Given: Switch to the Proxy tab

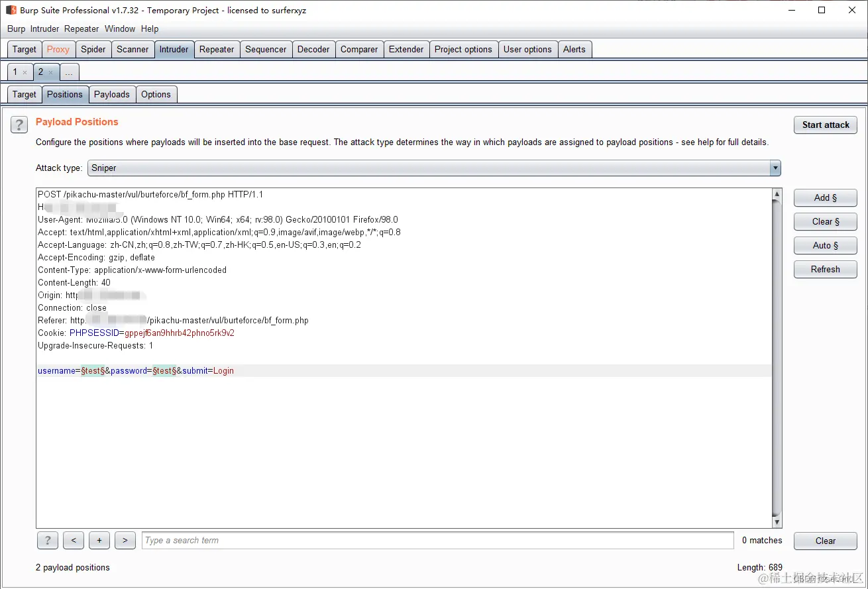Looking at the screenshot, I should pyautogui.click(x=58, y=50).
